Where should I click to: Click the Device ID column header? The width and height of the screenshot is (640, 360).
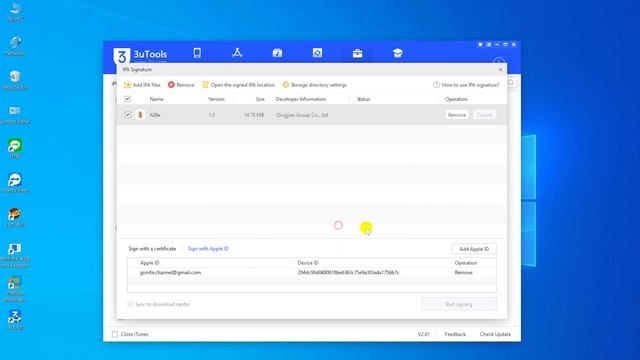click(x=308, y=263)
